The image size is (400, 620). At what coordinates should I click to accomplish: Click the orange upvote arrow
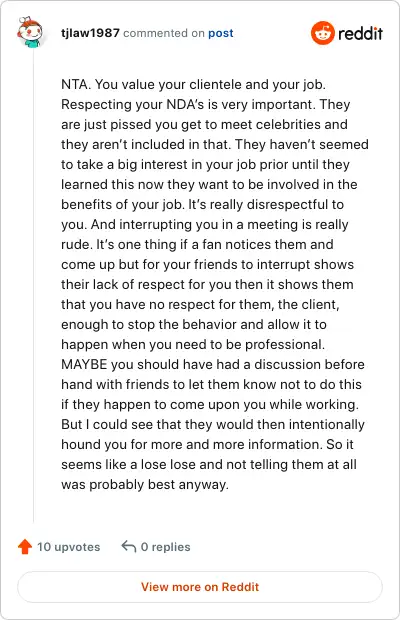25,546
